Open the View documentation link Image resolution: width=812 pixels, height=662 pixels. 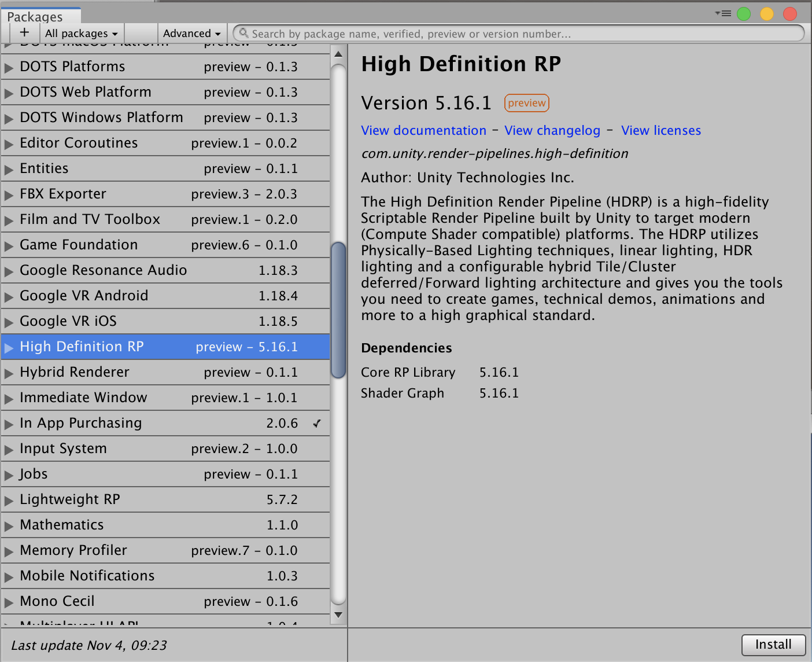[423, 131]
